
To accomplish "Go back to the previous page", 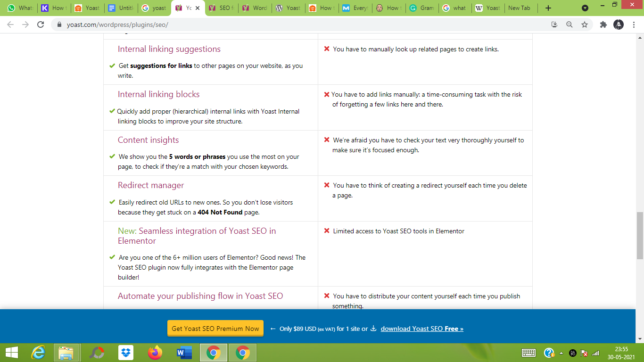I will coord(11,25).
